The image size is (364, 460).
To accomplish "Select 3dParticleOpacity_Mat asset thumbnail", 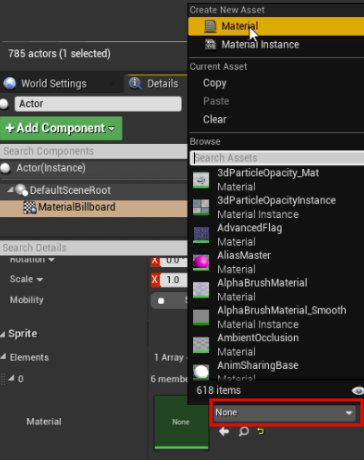I will coord(201,180).
